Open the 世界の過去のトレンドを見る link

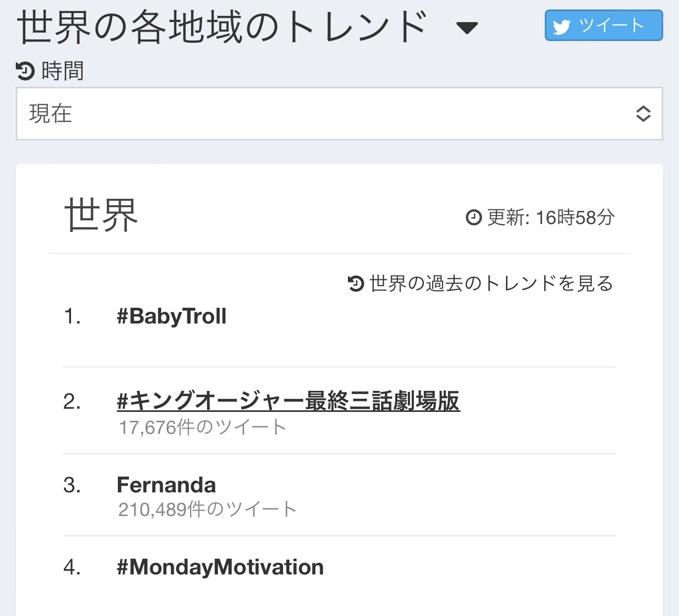[492, 284]
